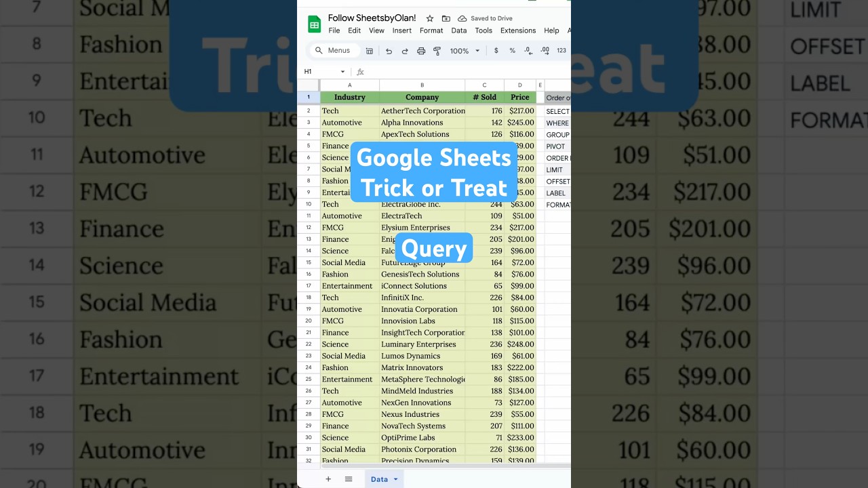Activate the paint format tool
Screen dimensions: 868x488
point(437,51)
